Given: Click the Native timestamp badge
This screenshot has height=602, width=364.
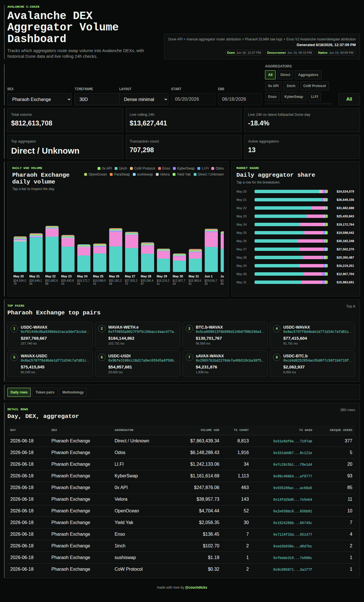Looking at the screenshot, I should pos(336,53).
